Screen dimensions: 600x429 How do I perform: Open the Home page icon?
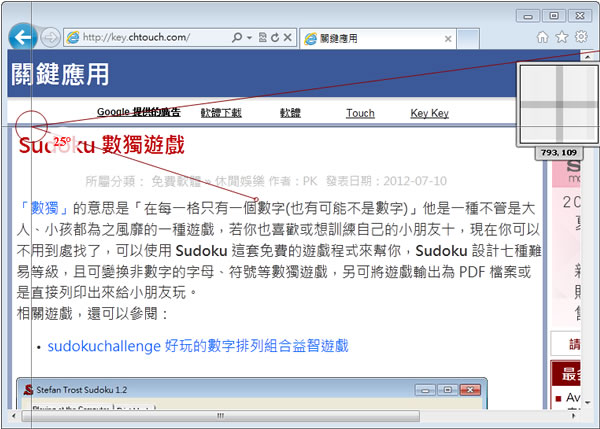[x=542, y=37]
